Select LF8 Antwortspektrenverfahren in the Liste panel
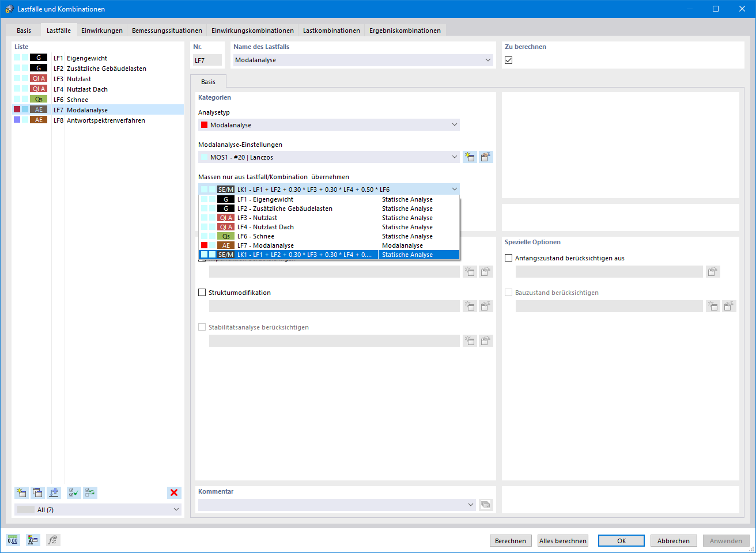Screen dimensions: 756x553 click(x=98, y=120)
